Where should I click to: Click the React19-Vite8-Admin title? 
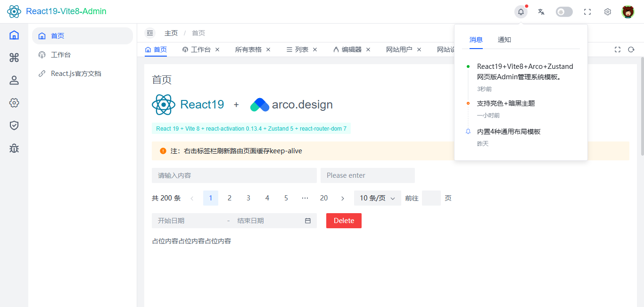tap(66, 11)
